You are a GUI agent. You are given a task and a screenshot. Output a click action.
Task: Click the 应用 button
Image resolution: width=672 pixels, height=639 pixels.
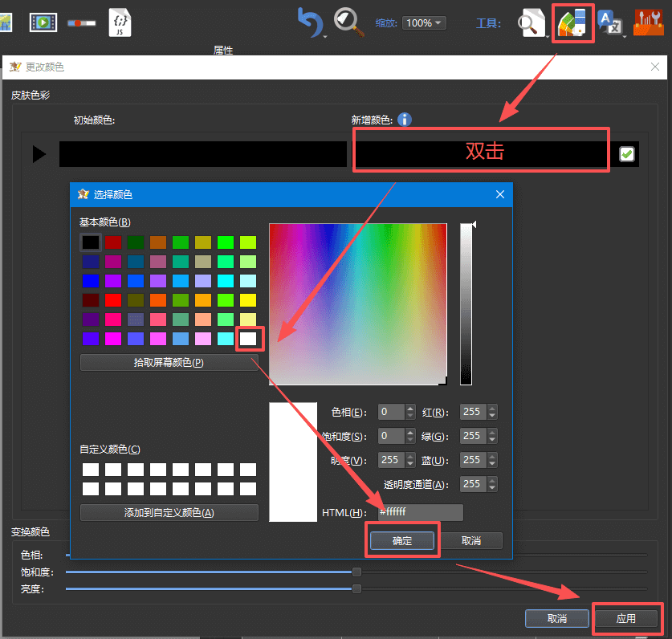coord(626,618)
